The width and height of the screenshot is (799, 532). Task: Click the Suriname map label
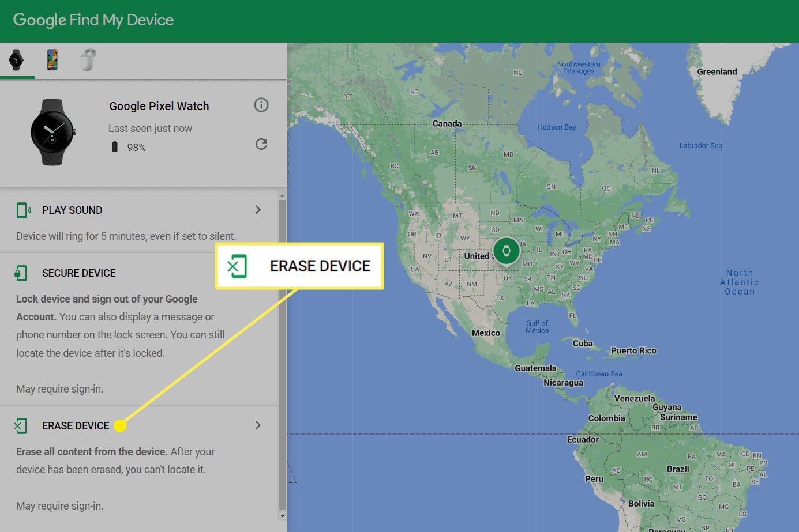pyautogui.click(x=678, y=417)
